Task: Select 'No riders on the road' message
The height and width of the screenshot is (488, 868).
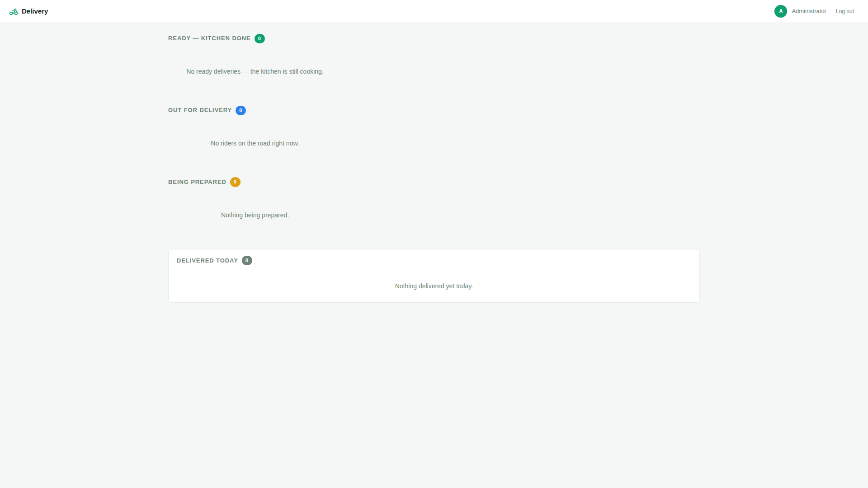Action: (x=255, y=143)
